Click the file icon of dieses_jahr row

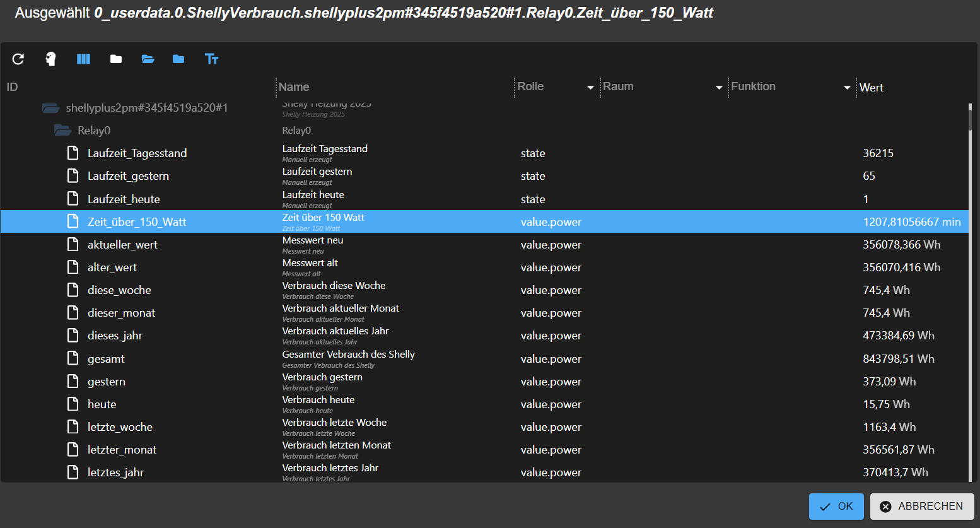tap(73, 335)
